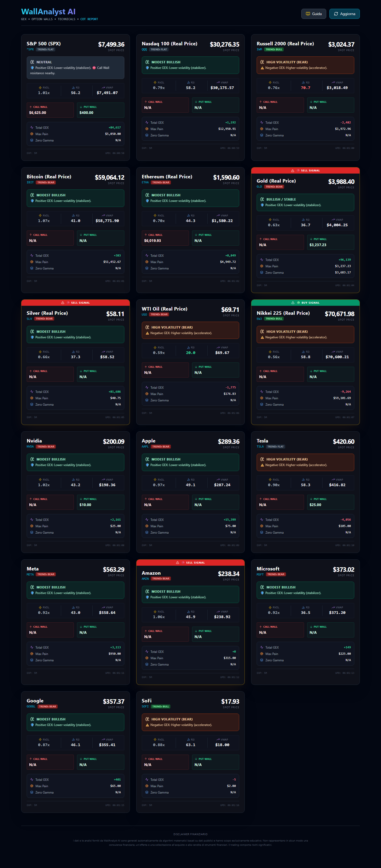
Task: Click Zero Gamma icon in Tesla card
Action: [x=261, y=532]
